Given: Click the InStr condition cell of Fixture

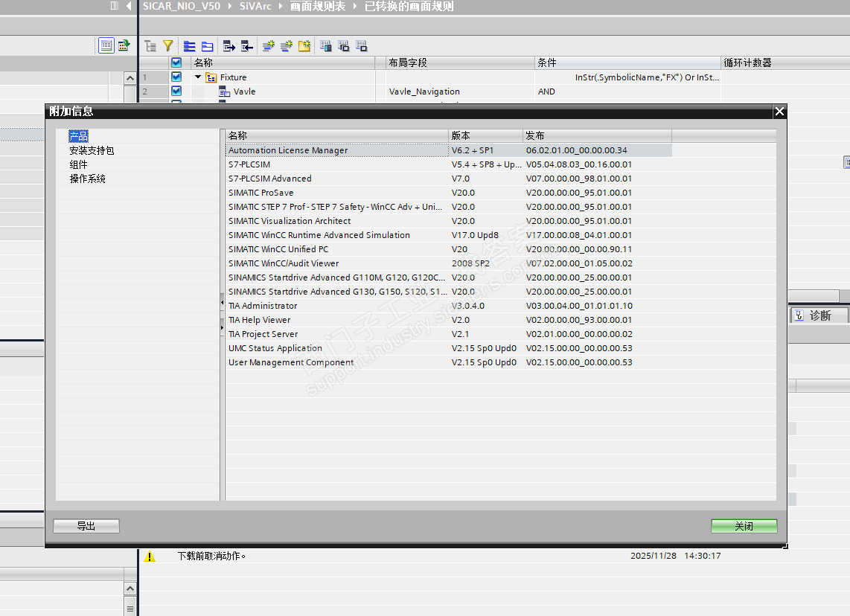Looking at the screenshot, I should coord(627,77).
